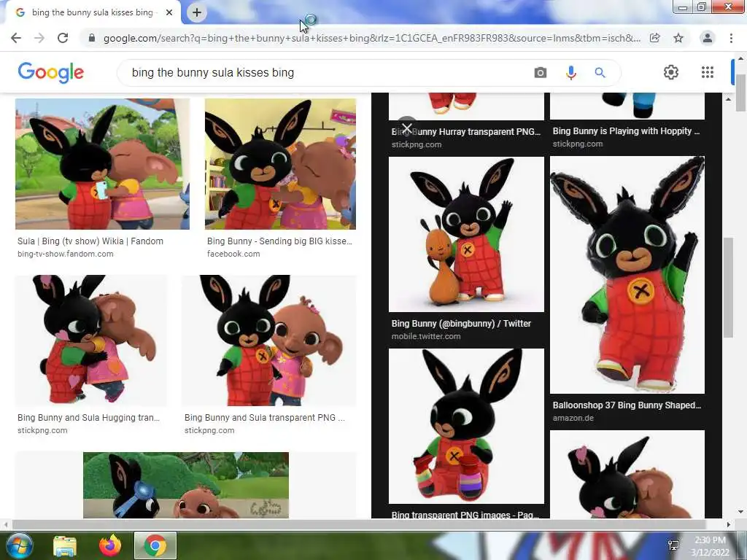Viewport: 747px width, 560px height.
Task: Close the image preview panel
Action: (406, 128)
